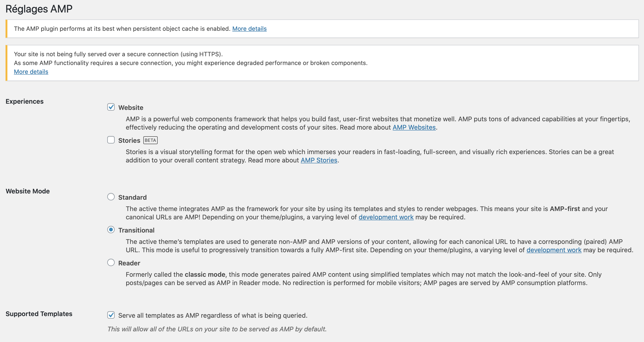Click the Stories label text
The width and height of the screenshot is (644, 342).
pos(129,140)
